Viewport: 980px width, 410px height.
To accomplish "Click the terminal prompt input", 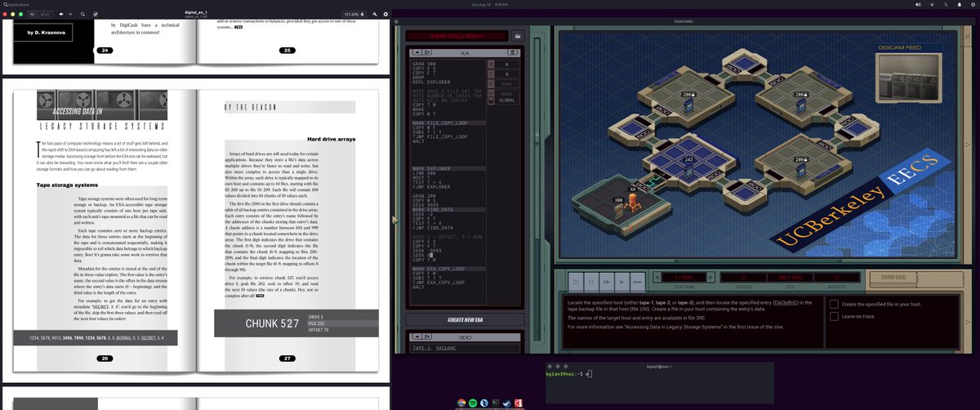I will tap(588, 373).
